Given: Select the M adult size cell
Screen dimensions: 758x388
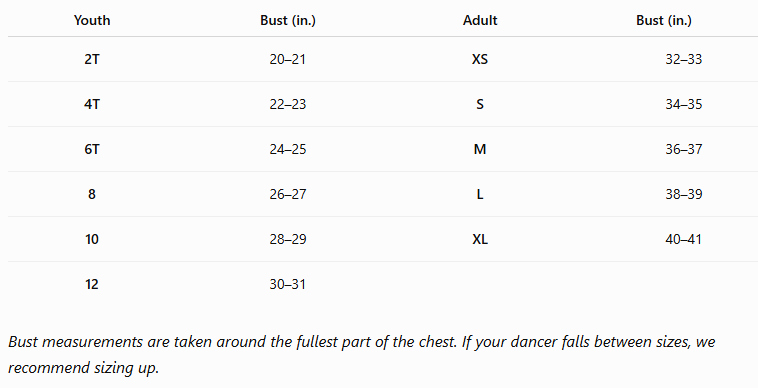Looking at the screenshot, I should point(480,149).
